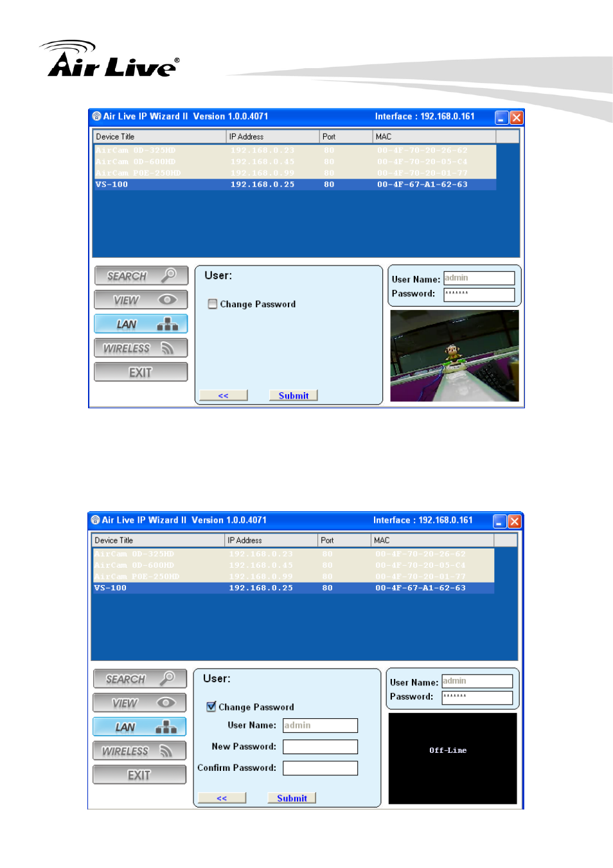Close the lower IP Wizard window
Image resolution: width=613 pixels, height=868 pixels.
(x=515, y=521)
